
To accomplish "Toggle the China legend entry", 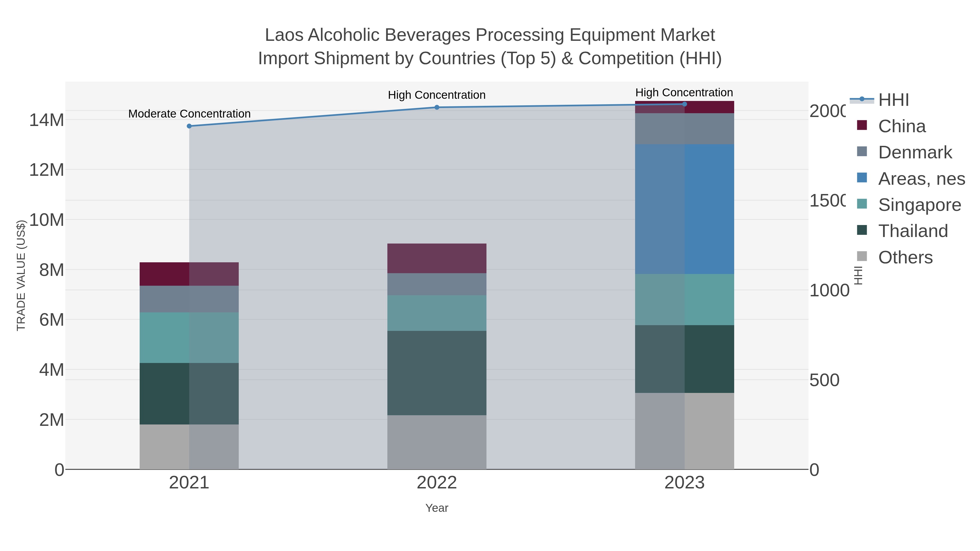I will (891, 126).
